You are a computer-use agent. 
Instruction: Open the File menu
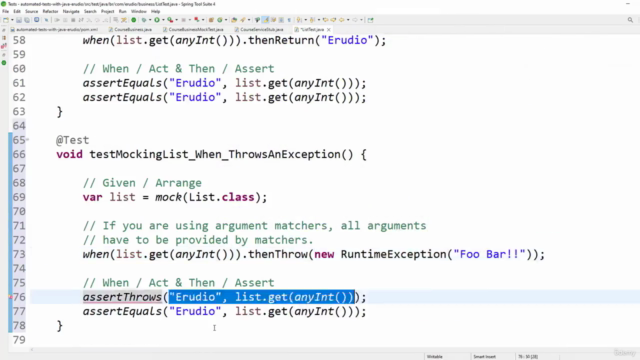point(5,11)
